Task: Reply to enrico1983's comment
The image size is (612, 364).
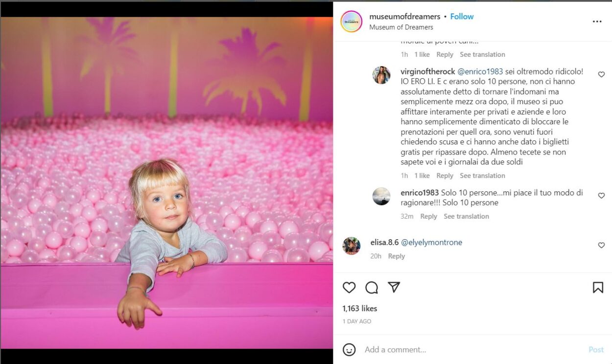Action: [428, 216]
